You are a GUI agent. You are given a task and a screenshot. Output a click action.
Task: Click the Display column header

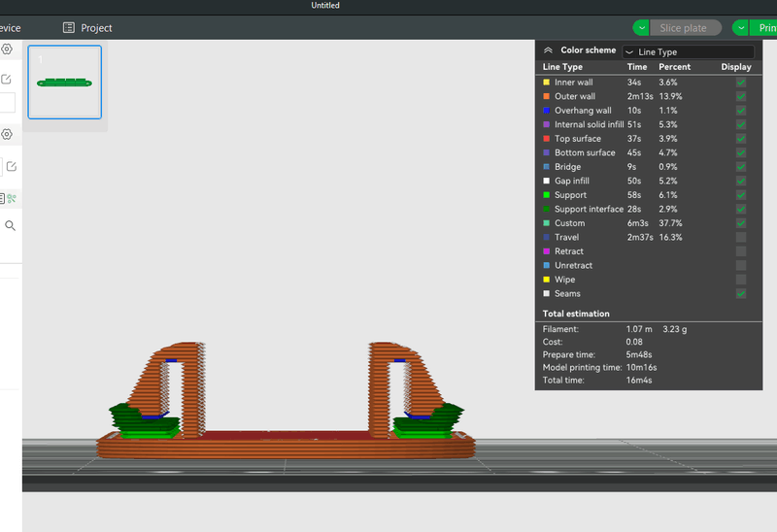click(x=736, y=67)
